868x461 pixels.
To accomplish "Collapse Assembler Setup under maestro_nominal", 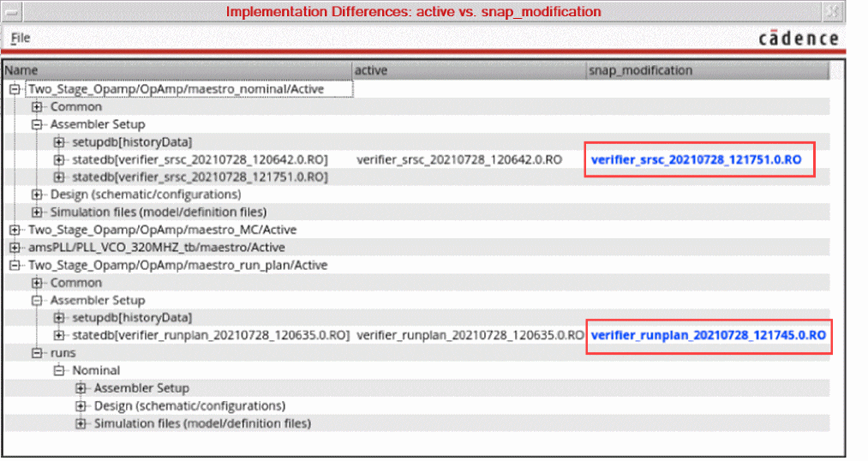I will (37, 124).
